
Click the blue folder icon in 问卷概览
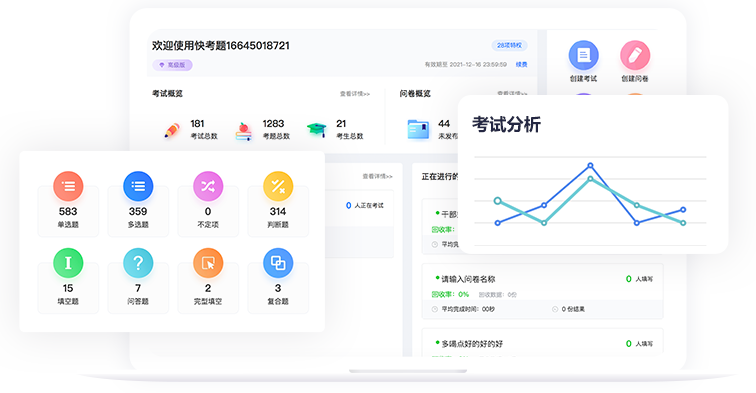[418, 130]
